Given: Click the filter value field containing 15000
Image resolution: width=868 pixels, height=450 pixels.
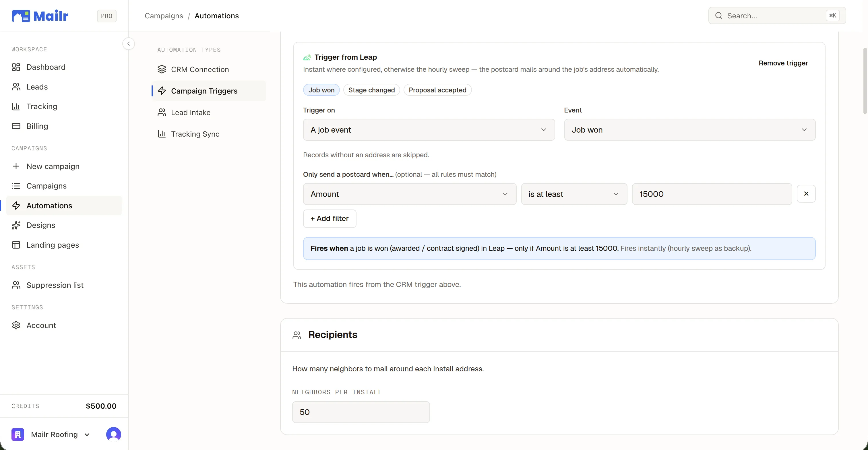Looking at the screenshot, I should pos(712,194).
